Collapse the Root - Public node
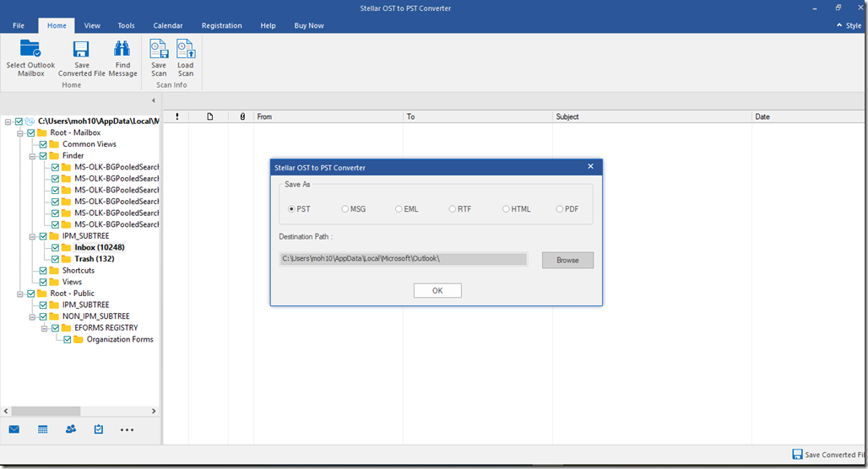Viewport: 868px width, 469px height. click(20, 294)
